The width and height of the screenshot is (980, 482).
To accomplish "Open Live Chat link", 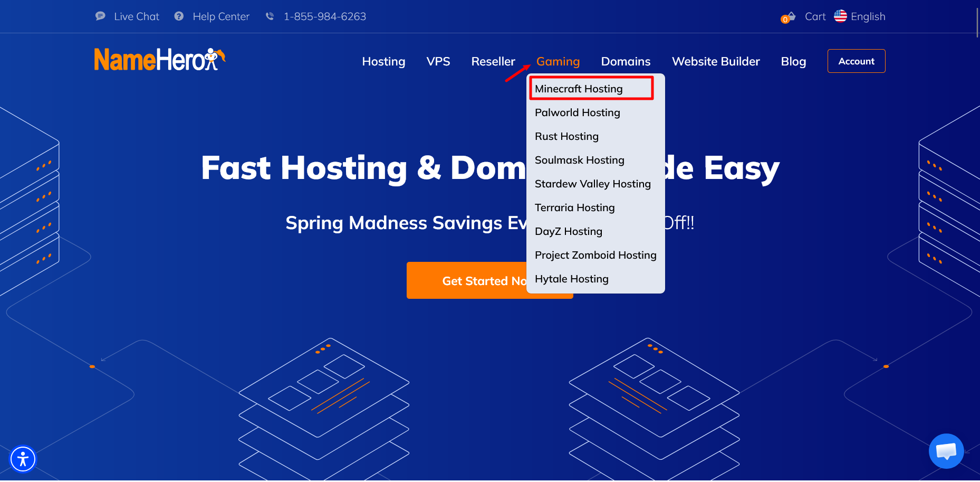I will tap(137, 16).
